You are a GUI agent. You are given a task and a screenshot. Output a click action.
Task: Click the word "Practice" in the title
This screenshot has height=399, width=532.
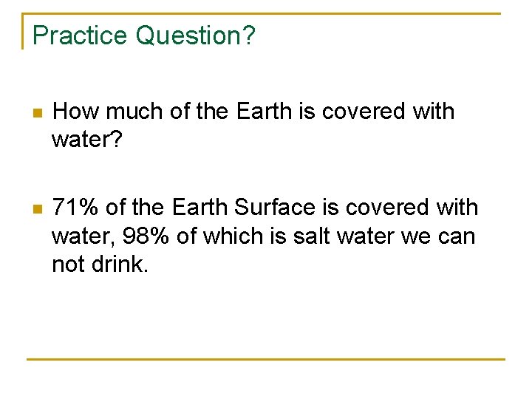(x=79, y=35)
